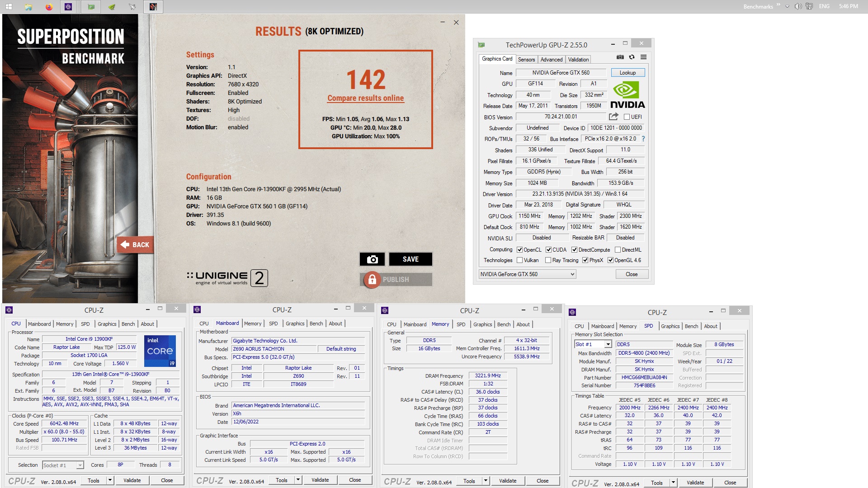
Task: Click the Bus Interface question mark icon
Action: click(643, 139)
